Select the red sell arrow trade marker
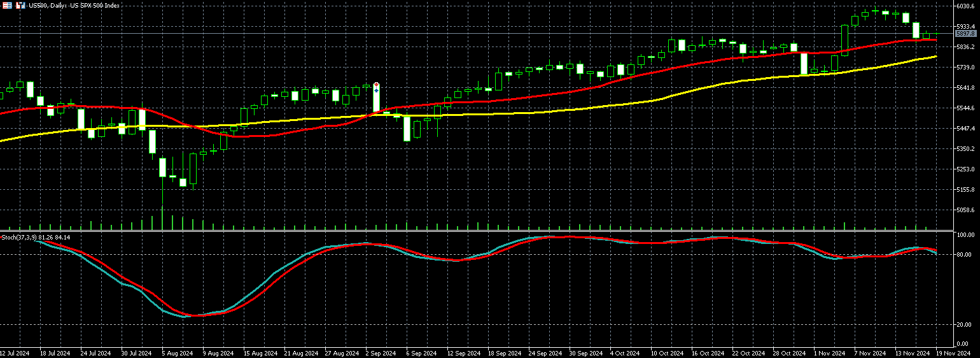Viewport: 980px width, 358px height. (x=376, y=85)
